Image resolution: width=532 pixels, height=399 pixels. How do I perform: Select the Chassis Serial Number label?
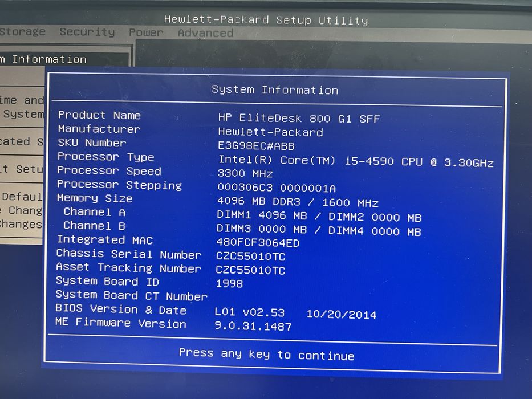129,254
